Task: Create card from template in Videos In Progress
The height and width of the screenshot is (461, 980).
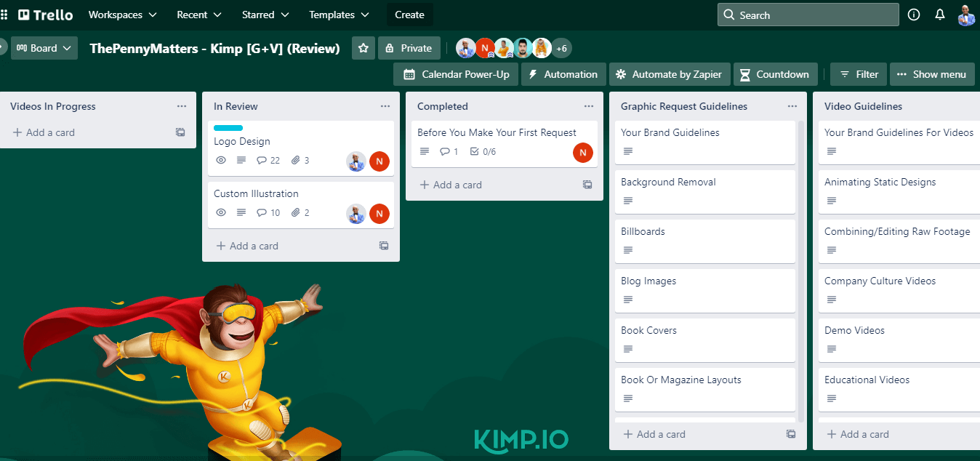Action: [x=180, y=132]
